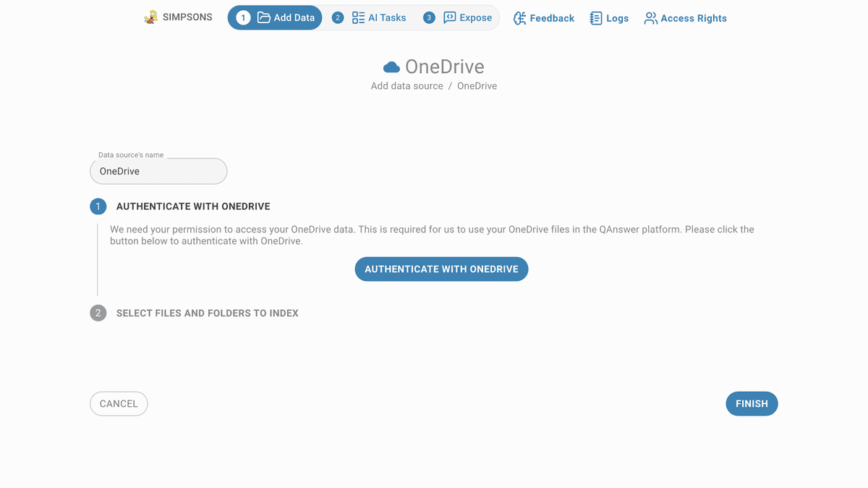Click the Simpsons project logo icon
868x488 pixels.
point(151,17)
